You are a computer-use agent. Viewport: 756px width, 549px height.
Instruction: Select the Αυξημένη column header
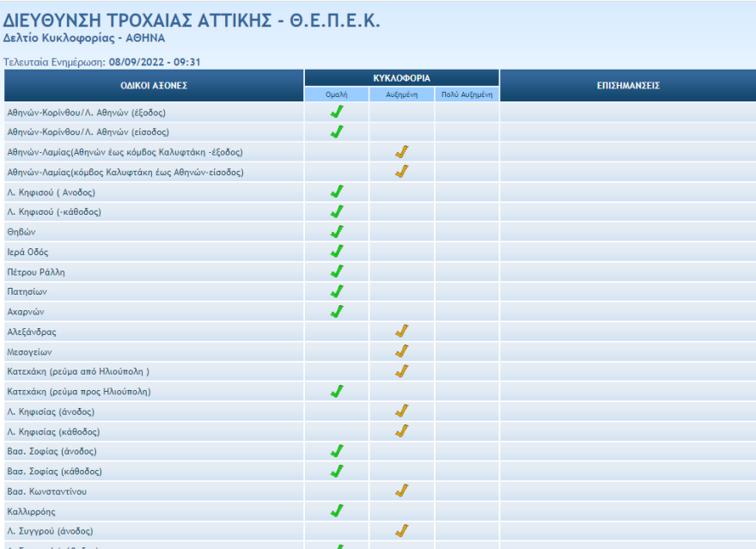click(402, 92)
